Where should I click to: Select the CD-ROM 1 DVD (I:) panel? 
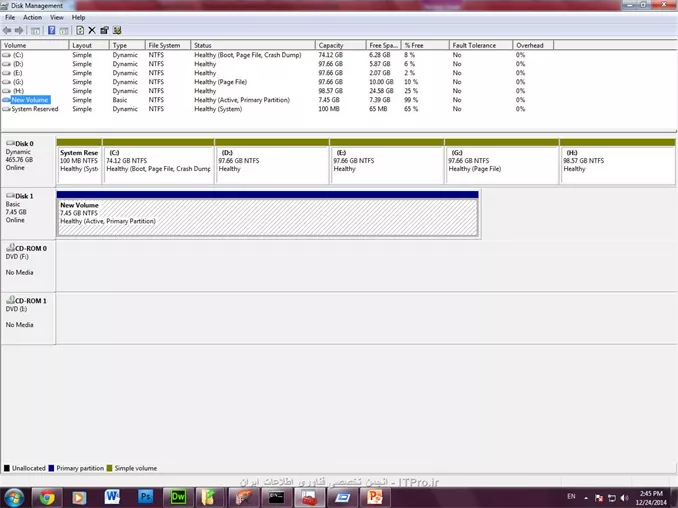tap(28, 319)
